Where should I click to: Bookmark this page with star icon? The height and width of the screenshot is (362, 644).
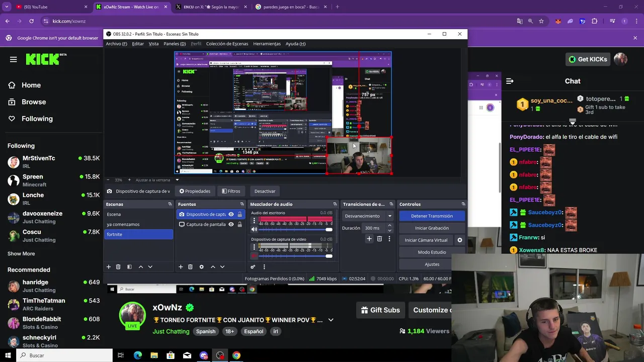coord(541,21)
